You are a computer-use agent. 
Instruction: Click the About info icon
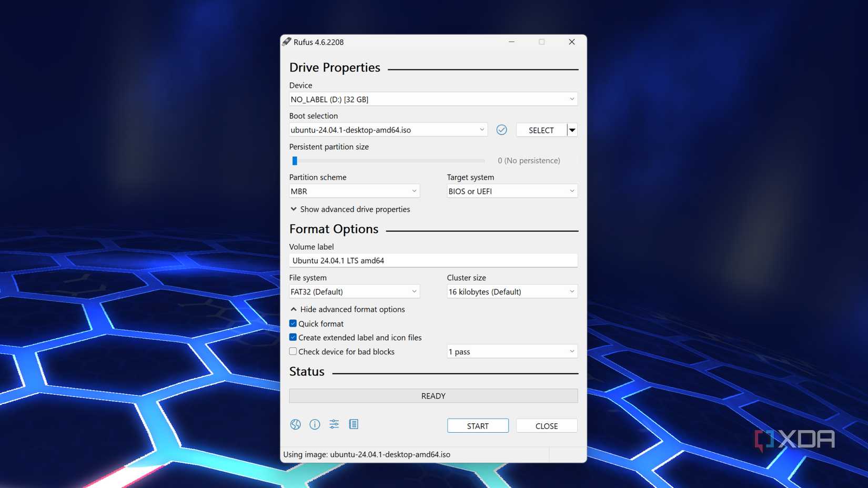click(315, 424)
